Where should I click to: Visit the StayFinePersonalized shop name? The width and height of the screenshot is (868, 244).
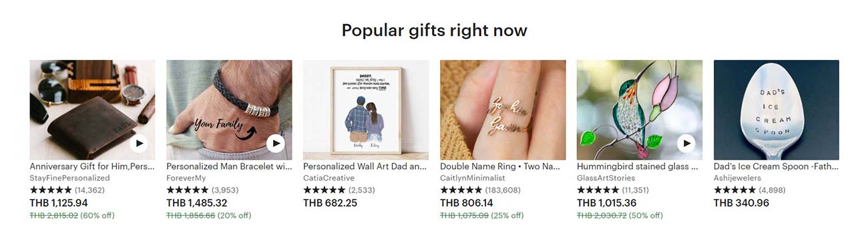pos(70,178)
